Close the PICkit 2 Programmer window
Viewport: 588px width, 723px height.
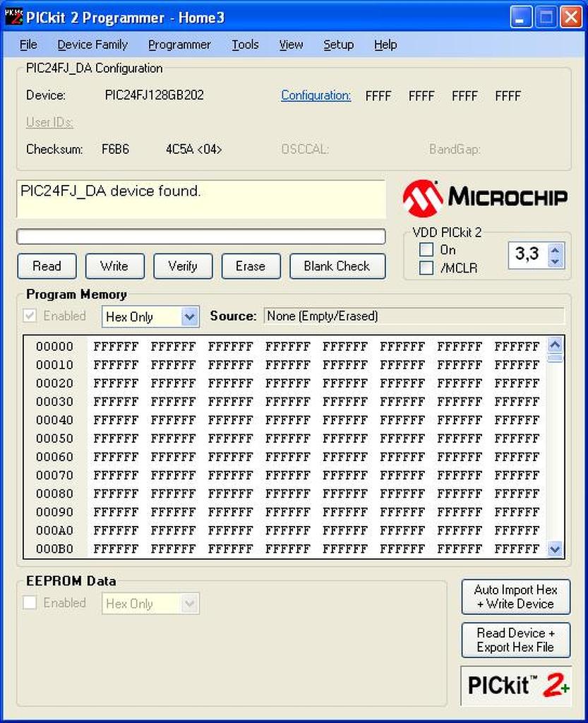pos(571,18)
